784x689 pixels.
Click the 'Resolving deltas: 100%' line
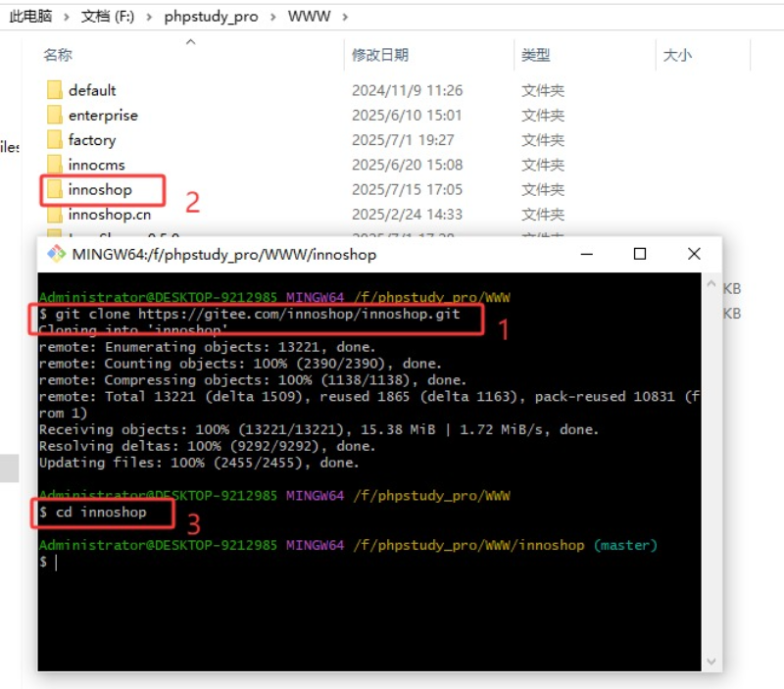pyautogui.click(x=207, y=446)
